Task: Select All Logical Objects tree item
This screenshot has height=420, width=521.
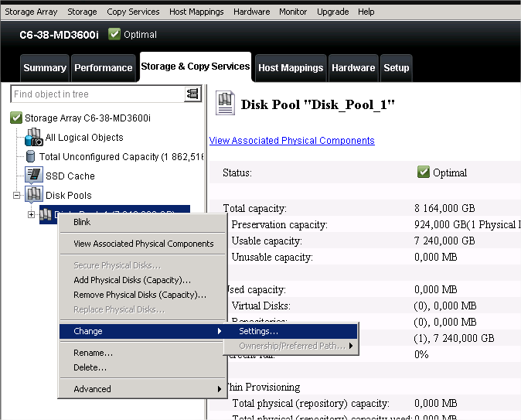Action: pos(84,138)
